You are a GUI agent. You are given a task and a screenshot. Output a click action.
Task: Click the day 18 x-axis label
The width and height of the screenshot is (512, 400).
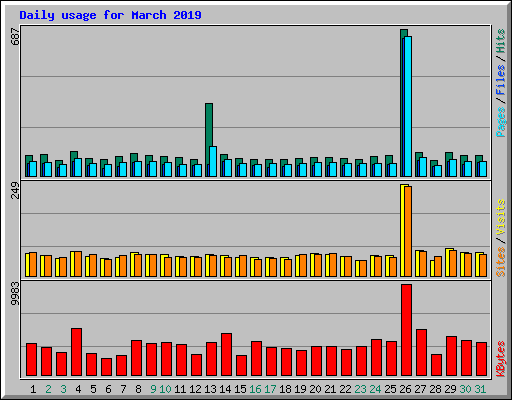285,389
